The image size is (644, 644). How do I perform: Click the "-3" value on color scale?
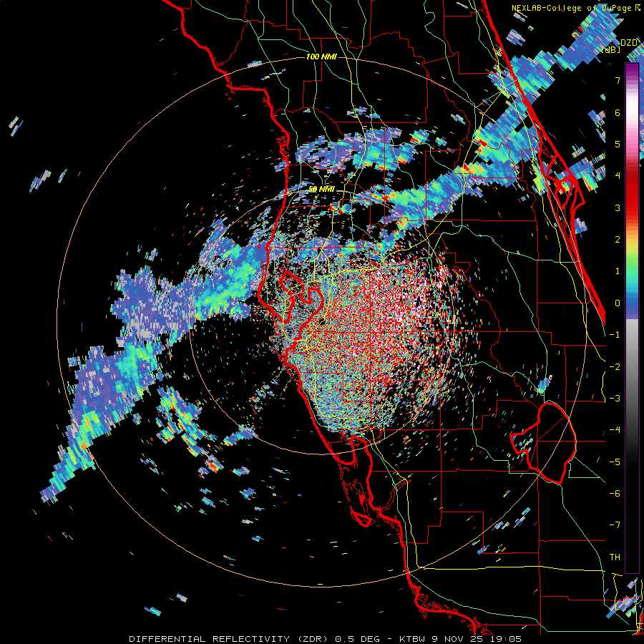(x=615, y=399)
